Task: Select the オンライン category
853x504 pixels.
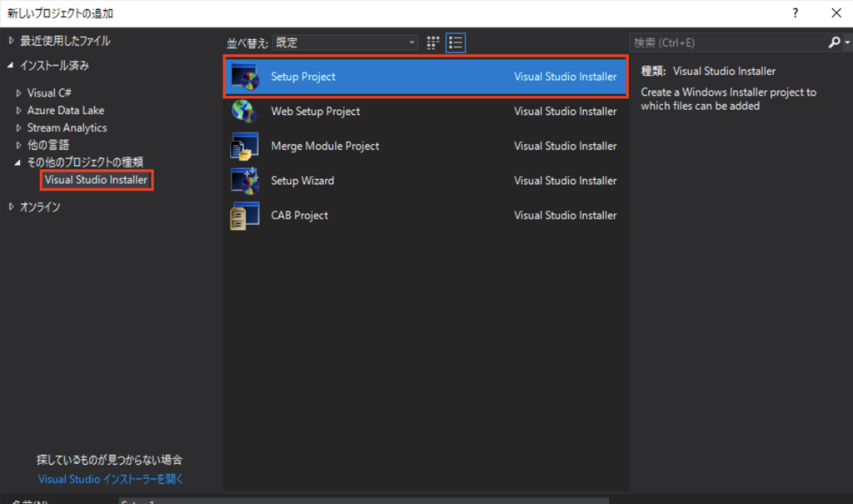Action: click(x=40, y=207)
